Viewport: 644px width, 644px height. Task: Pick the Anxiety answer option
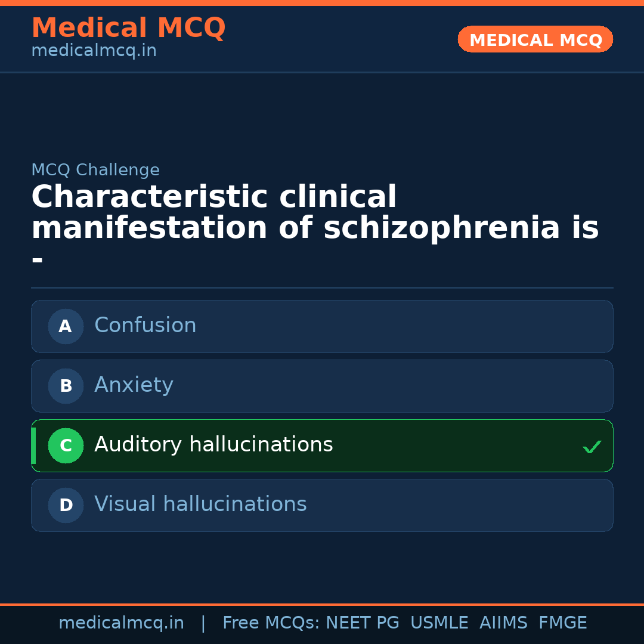[x=134, y=385]
